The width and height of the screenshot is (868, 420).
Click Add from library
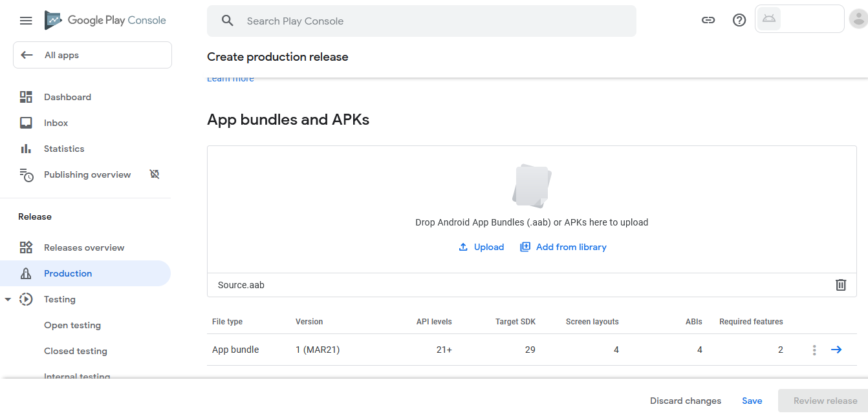(x=563, y=247)
